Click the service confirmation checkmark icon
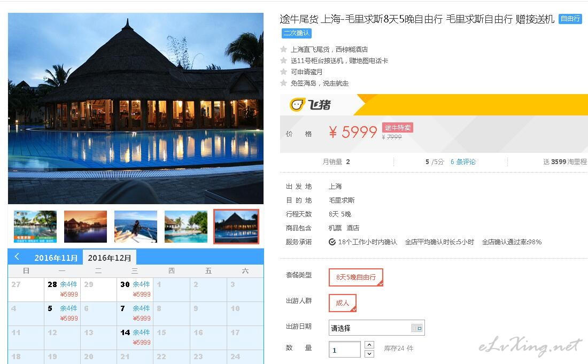 pos(332,242)
